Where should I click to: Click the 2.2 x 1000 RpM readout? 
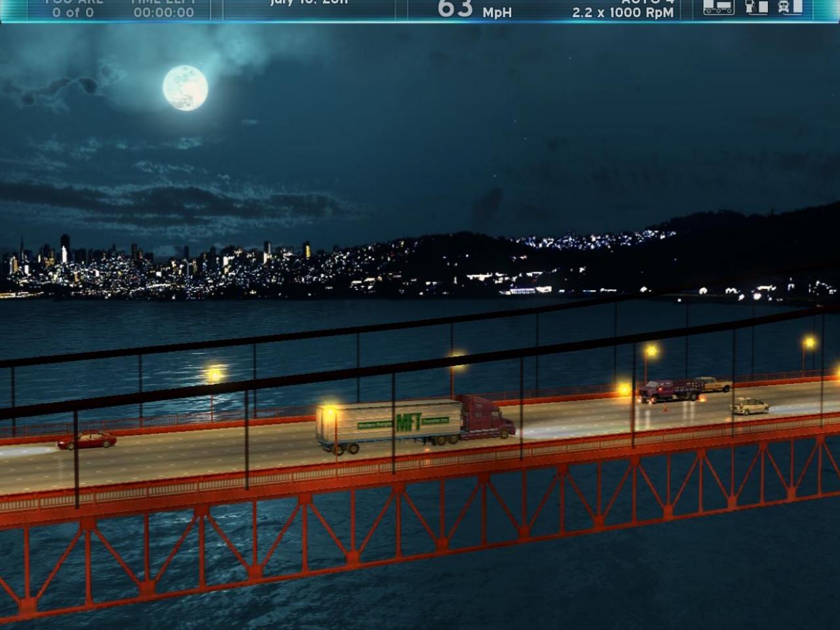622,12
